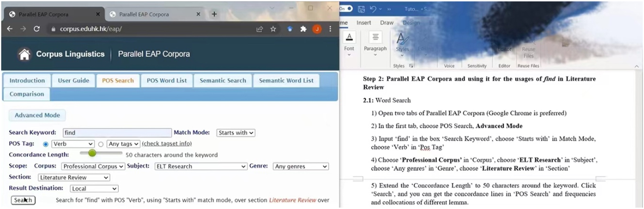Image resolution: width=644 pixels, height=209 pixels.
Task: Click the Search button
Action: tap(23, 200)
